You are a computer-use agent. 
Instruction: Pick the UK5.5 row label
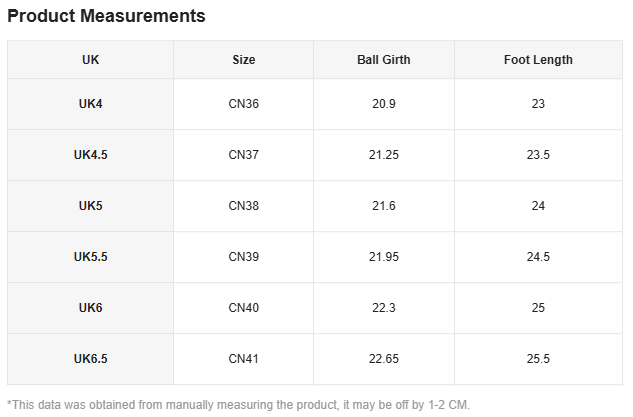click(90, 257)
